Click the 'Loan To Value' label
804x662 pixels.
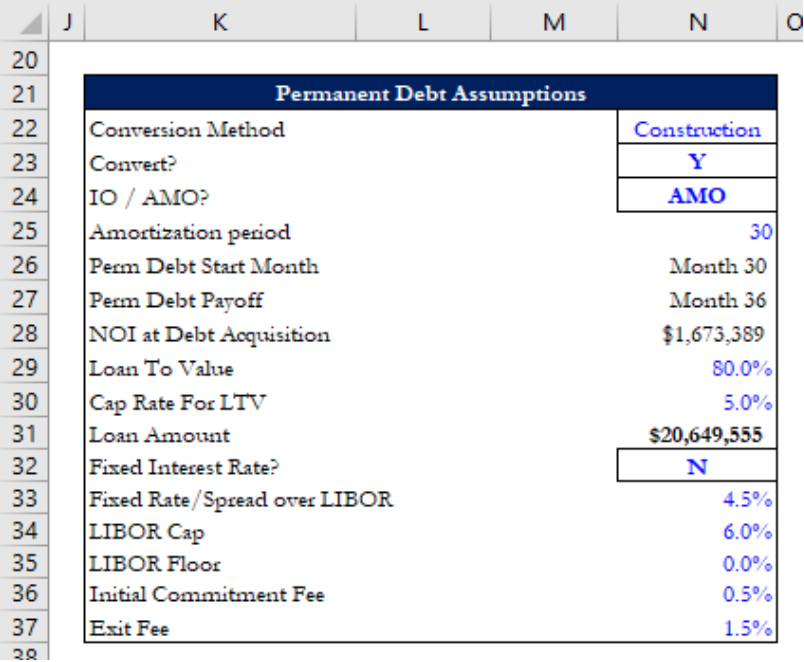pyautogui.click(x=161, y=369)
